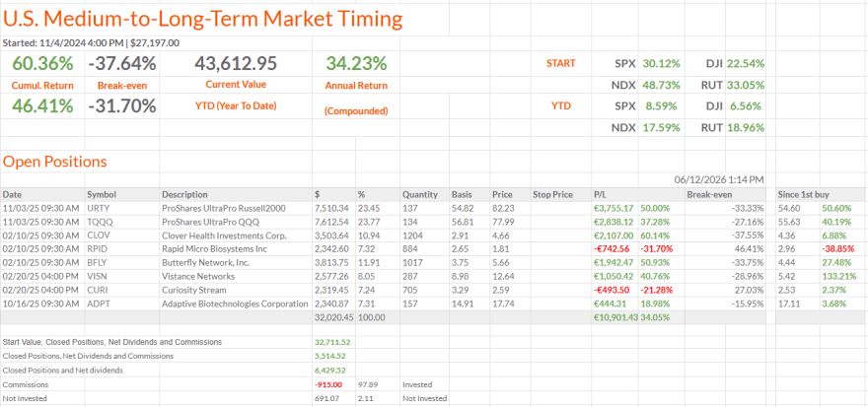Select 'Clover Health Investments Corp.' description
Image resolution: width=868 pixels, height=407 pixels.
point(224,236)
